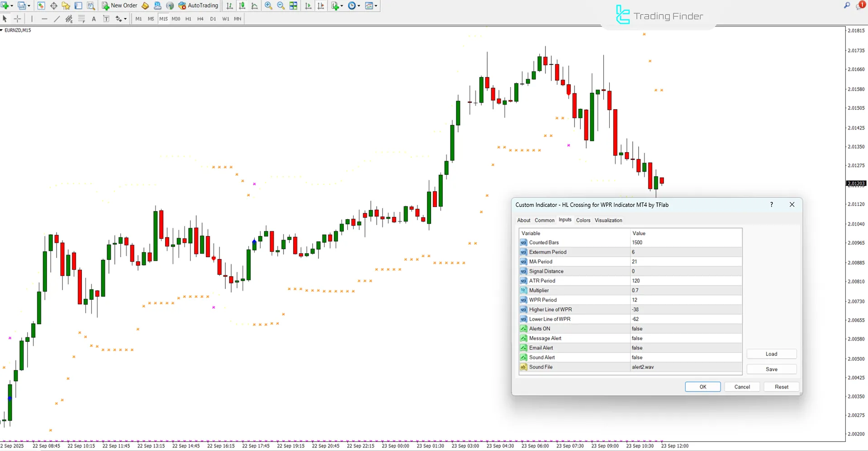Tile the chart windows

pos(293,6)
